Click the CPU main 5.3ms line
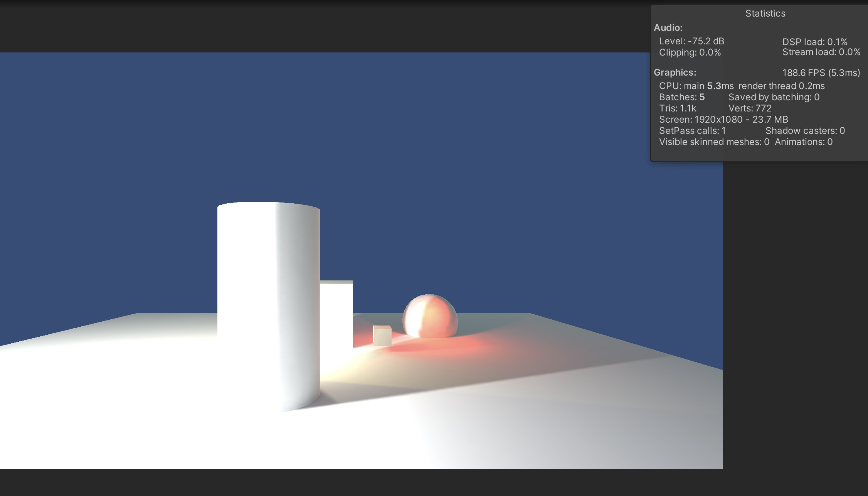The height and width of the screenshot is (496, 868). (696, 86)
